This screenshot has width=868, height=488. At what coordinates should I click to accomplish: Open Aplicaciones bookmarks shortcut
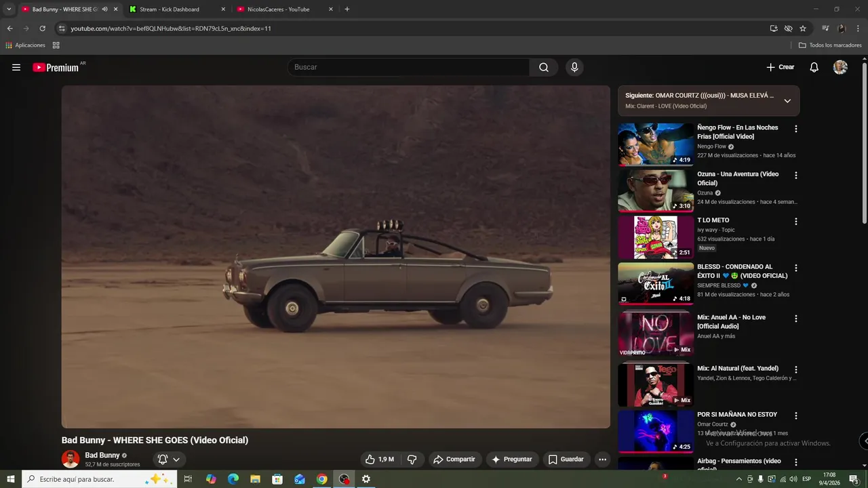(x=25, y=45)
